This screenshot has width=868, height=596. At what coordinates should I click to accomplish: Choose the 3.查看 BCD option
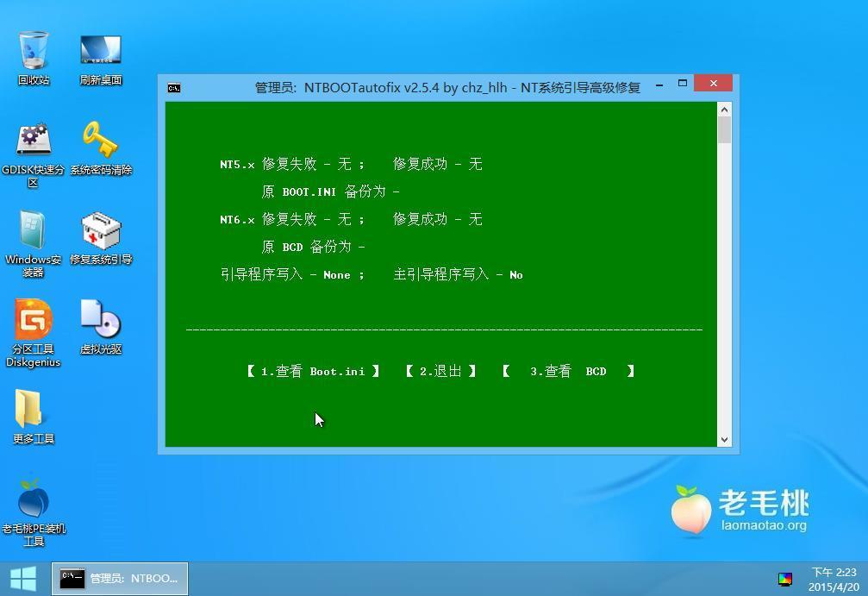568,371
